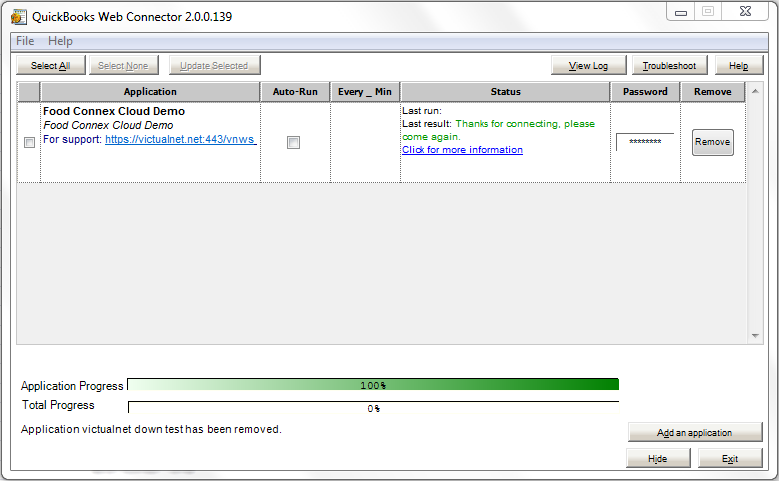This screenshot has width=779, height=481.
Task: Open the File menu
Action: click(25, 41)
